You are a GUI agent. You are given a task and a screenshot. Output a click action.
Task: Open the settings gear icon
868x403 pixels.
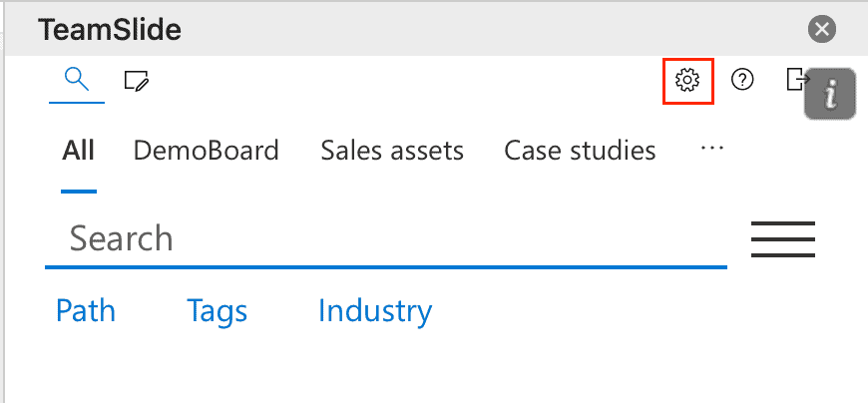pyautogui.click(x=687, y=81)
